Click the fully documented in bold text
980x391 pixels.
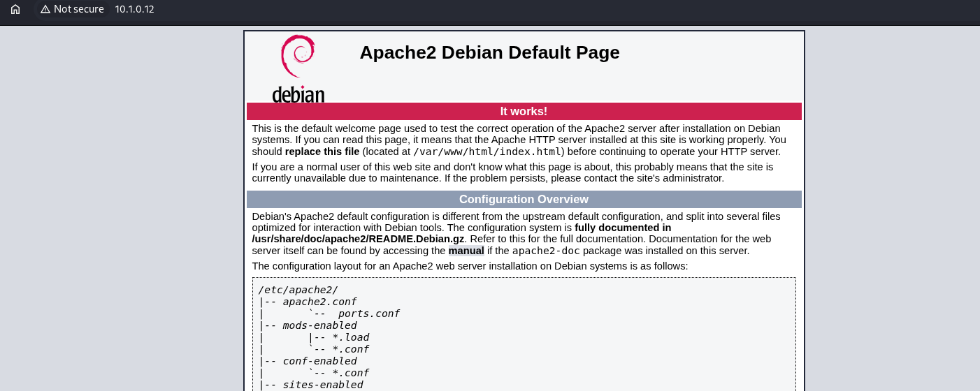click(x=623, y=228)
